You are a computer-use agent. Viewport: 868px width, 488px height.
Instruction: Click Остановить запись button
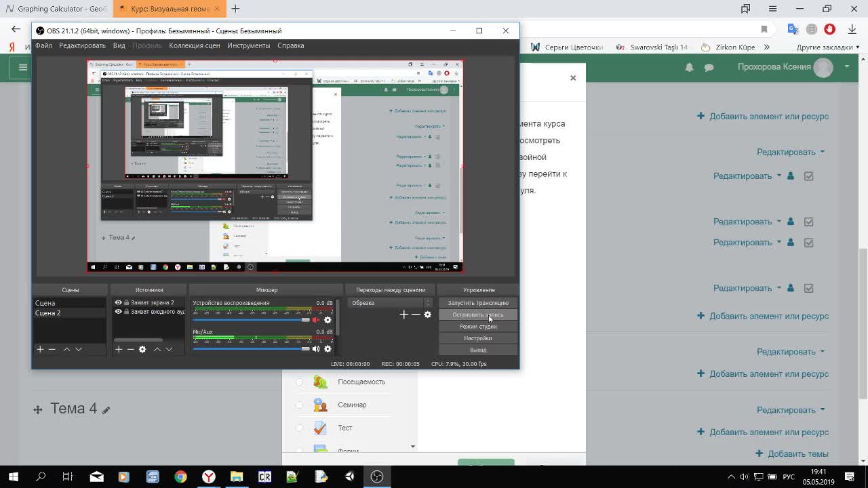[478, 314]
